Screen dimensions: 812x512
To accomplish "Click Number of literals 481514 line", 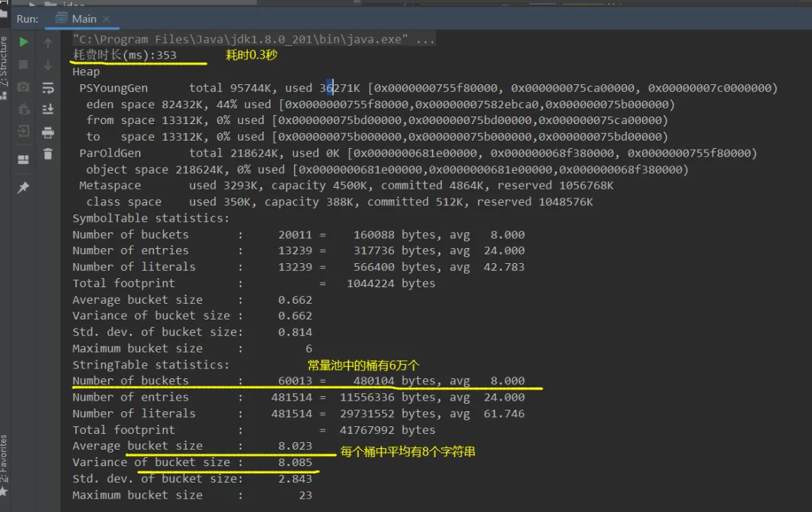I will 298,414.
